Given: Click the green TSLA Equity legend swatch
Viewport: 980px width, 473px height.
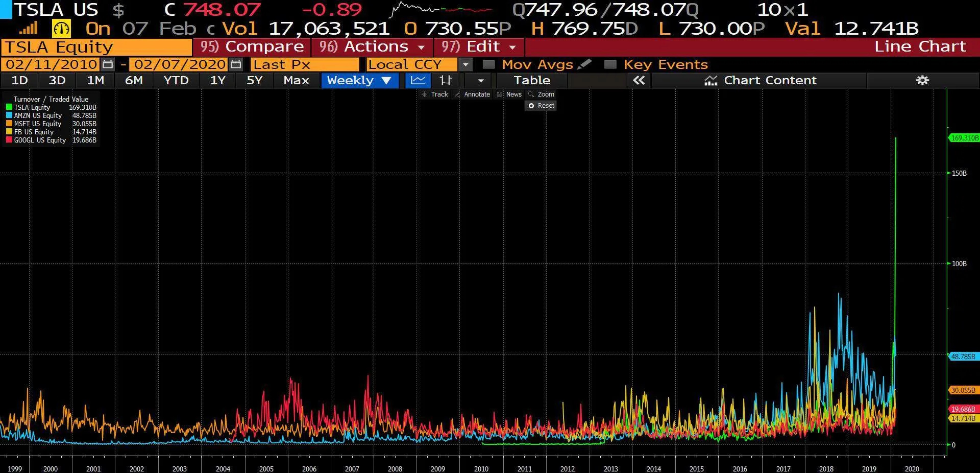Looking at the screenshot, I should click(9, 108).
